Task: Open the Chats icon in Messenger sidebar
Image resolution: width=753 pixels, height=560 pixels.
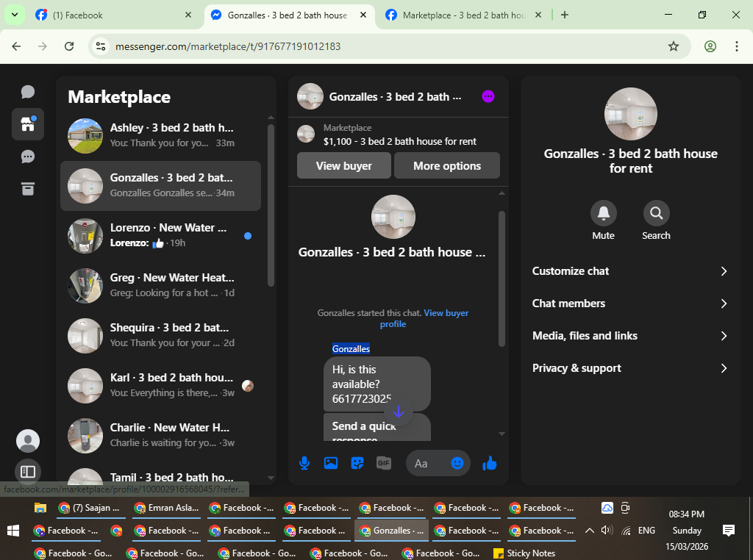Action: (x=28, y=91)
